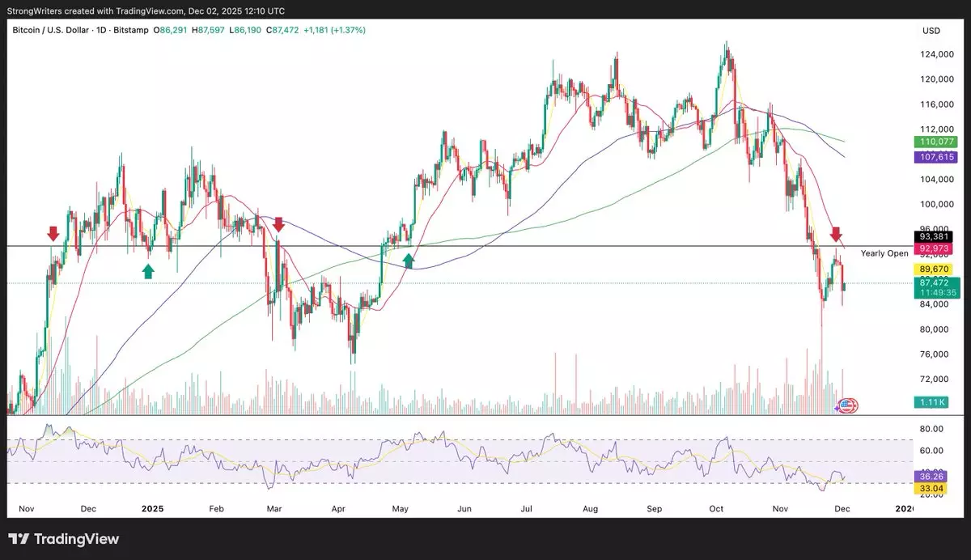Viewport: 971px width, 560px height.
Task: Click the purple 36.26 RSI value label
Action: tap(926, 477)
